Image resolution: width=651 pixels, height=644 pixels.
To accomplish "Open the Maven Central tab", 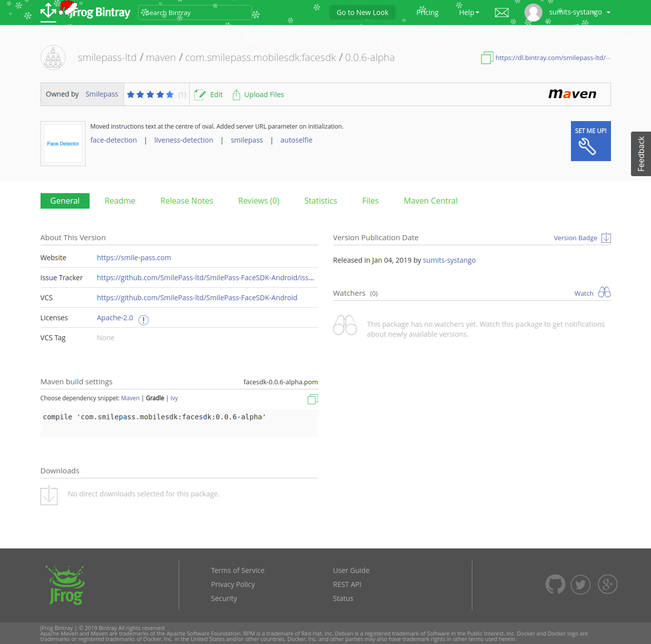I will [x=431, y=201].
